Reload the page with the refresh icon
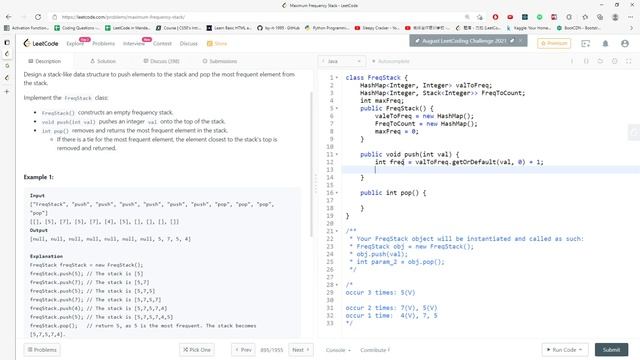This screenshot has width=640, height=360. 38,17
